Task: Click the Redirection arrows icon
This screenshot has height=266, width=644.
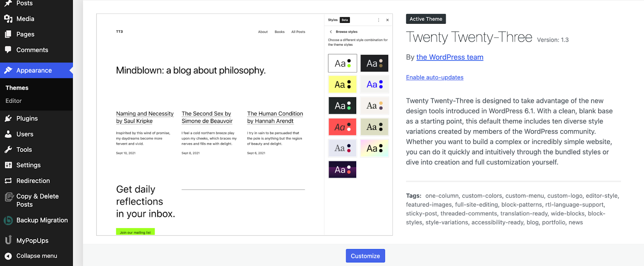Action: click(8, 181)
